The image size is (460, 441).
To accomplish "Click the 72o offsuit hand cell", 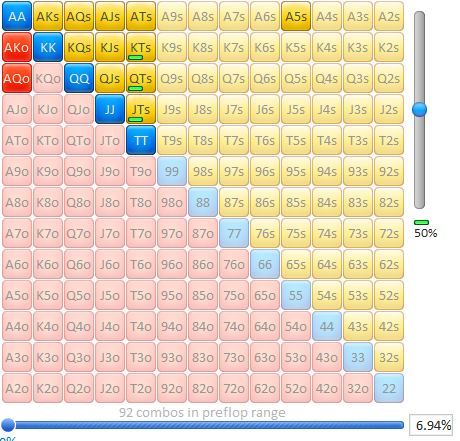I will tap(234, 388).
